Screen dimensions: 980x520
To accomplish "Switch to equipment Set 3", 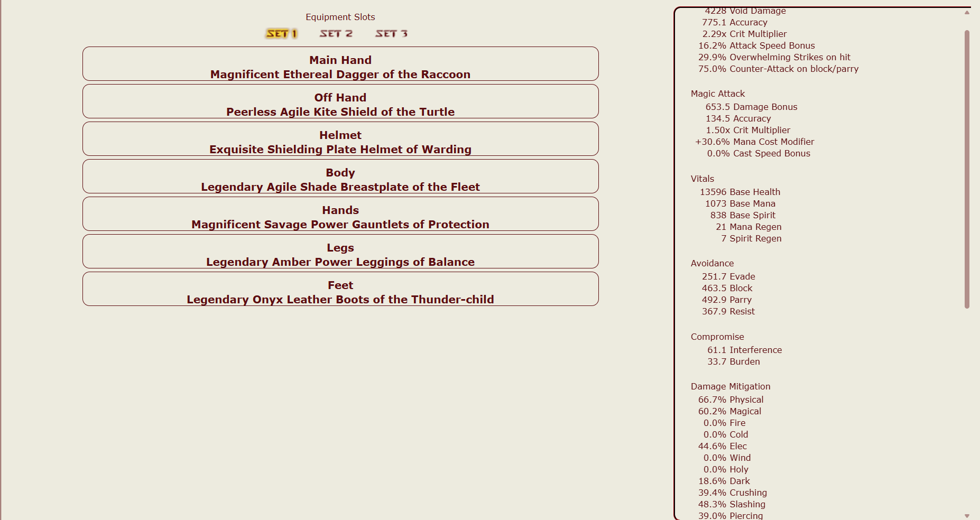I will pos(391,34).
